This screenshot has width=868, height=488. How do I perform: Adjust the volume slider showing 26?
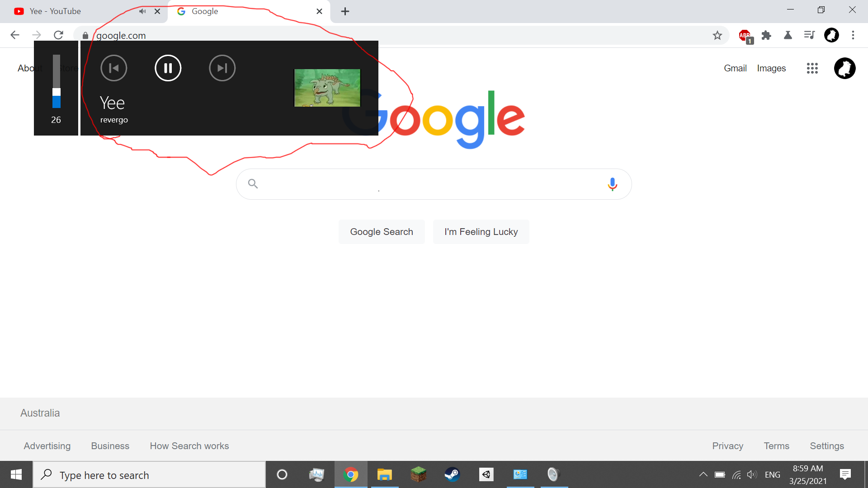[57, 81]
